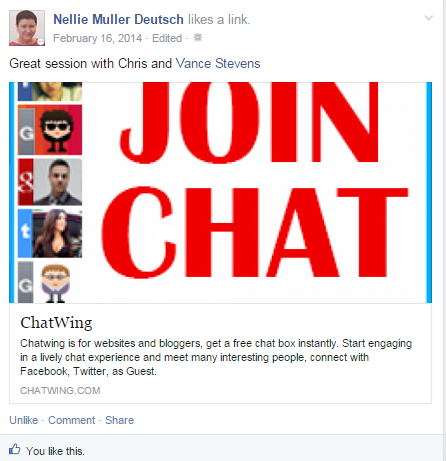Click the sunglasses cartoon guest avatar

[50, 130]
